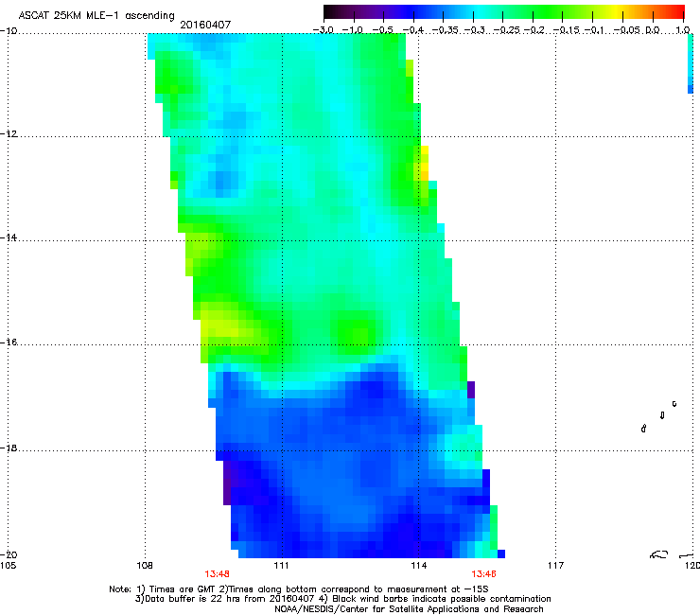Click the small island outlines near longitude 120
Image resolution: width=700 pixels, height=615 pixels.
(659, 416)
